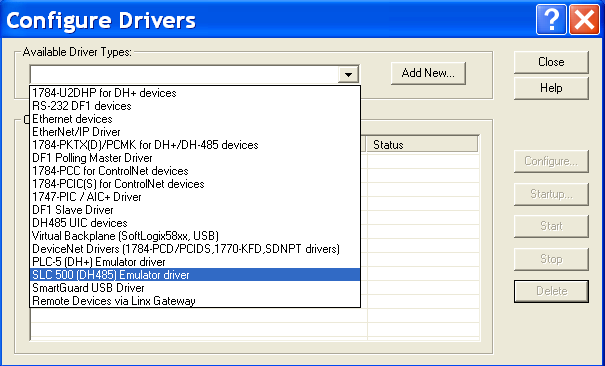Select RS-232 DF1 devices

click(x=195, y=106)
